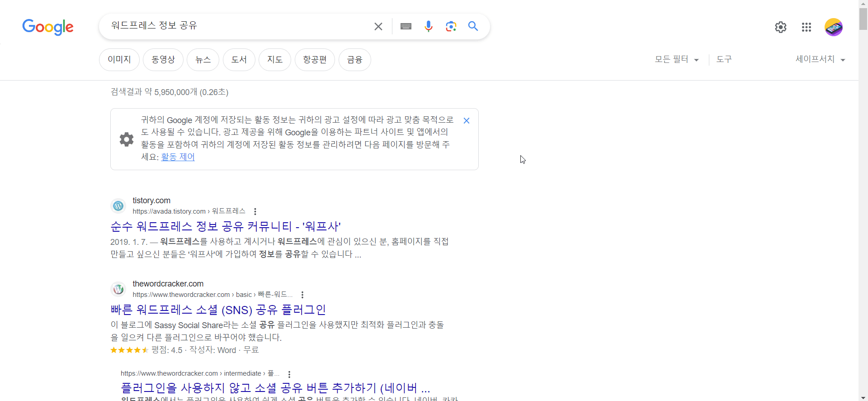Dismiss the ad personalization notice
Image resolution: width=868 pixels, height=401 pixels.
click(467, 121)
